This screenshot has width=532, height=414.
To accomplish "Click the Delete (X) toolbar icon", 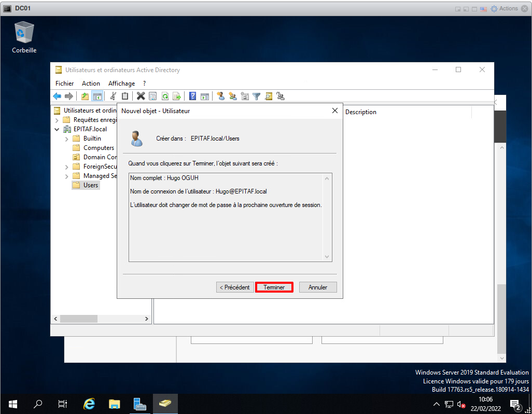I will click(141, 96).
